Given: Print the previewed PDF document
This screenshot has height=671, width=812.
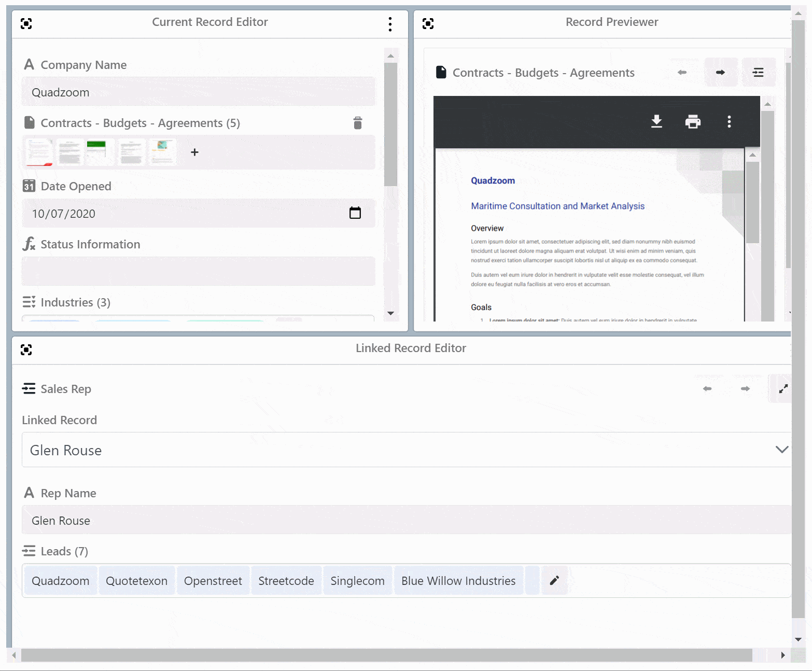Looking at the screenshot, I should click(x=693, y=121).
